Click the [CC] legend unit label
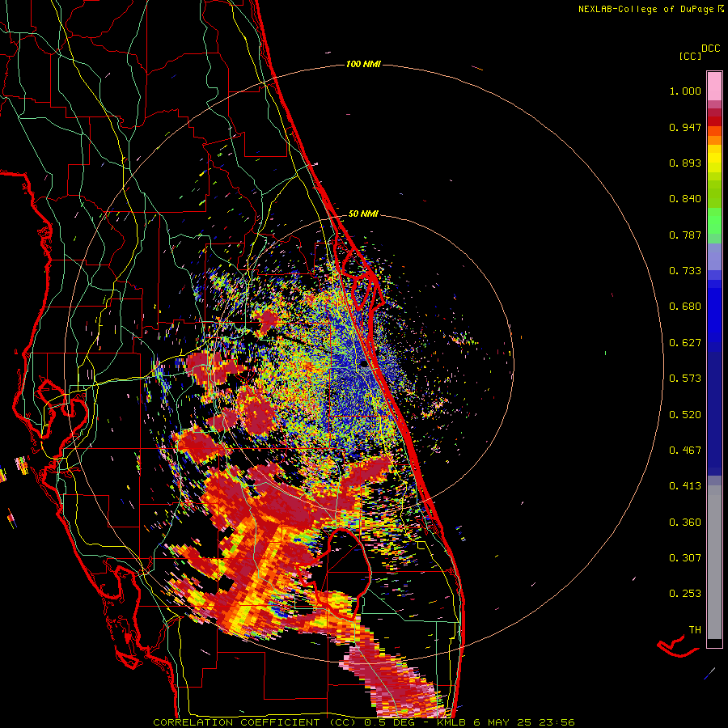This screenshot has height=728, width=728. [690, 56]
